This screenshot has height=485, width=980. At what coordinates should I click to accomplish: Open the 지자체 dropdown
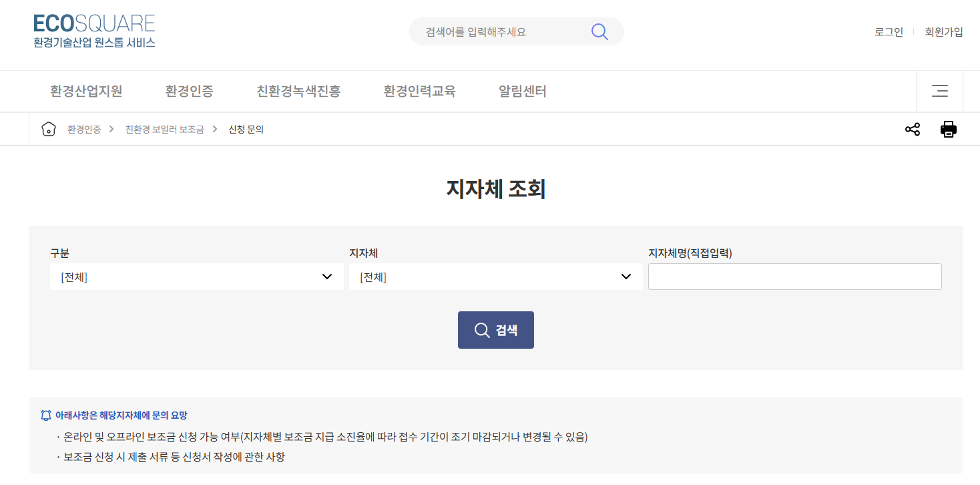pos(495,276)
